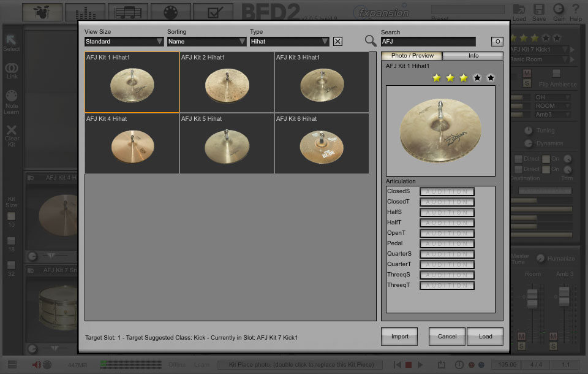Adjust the Amb 3 fader in mixer
Viewport: 588px width, 374px height.
tap(564, 296)
